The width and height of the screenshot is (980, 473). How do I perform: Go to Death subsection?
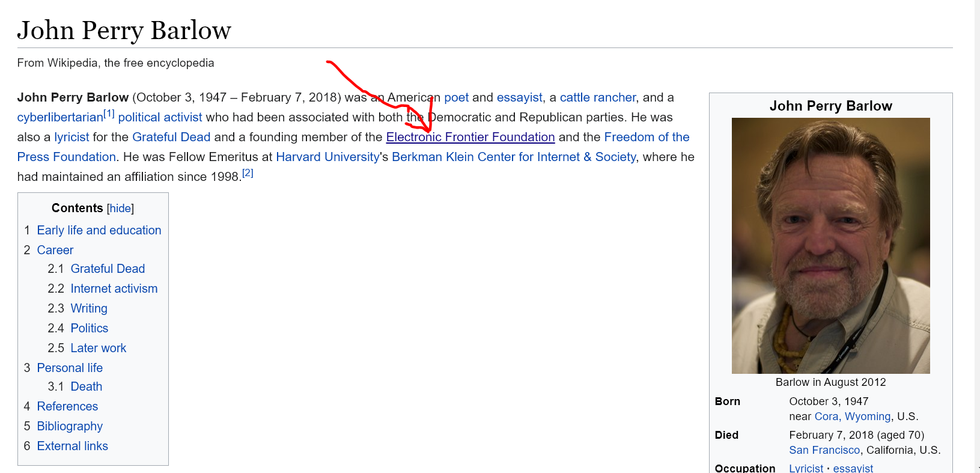pos(87,386)
